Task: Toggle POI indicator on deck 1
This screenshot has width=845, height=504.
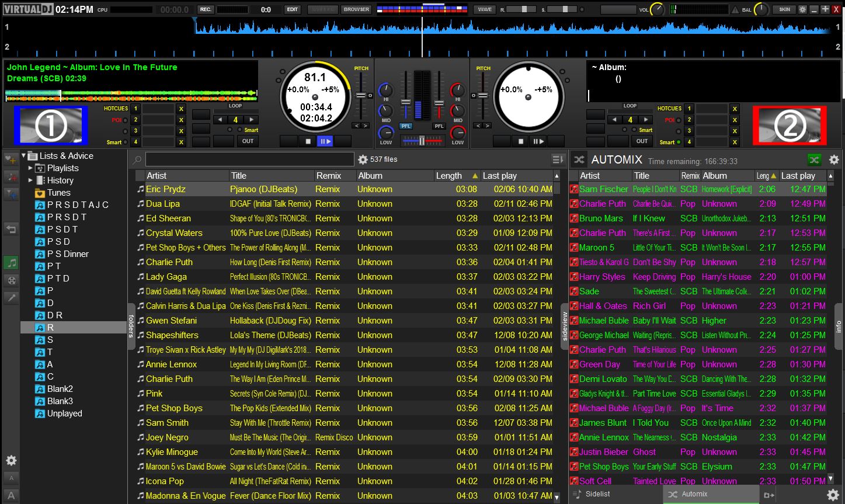Action: point(124,120)
